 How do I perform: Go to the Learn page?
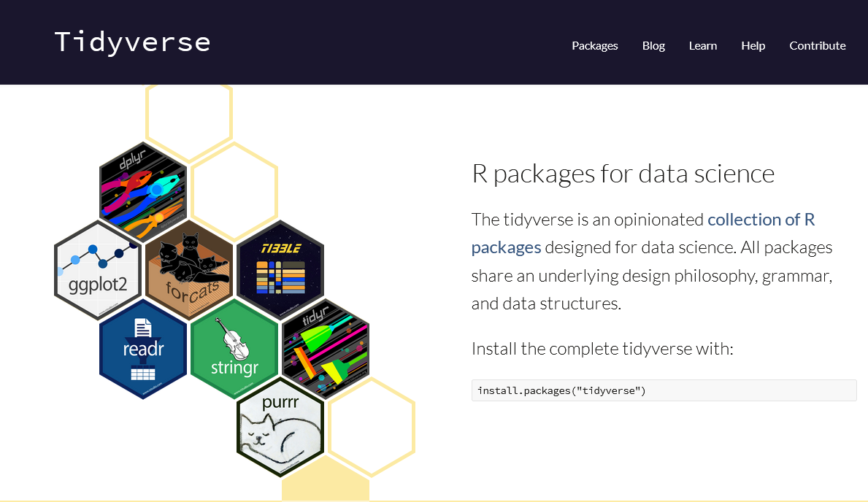pos(702,45)
